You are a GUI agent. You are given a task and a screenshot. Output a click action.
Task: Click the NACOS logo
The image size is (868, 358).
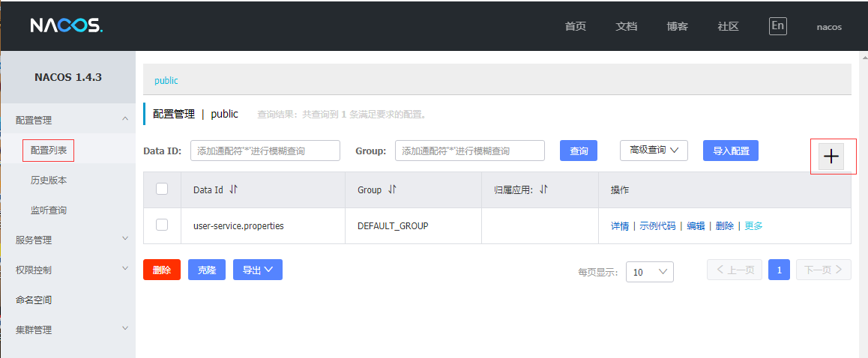pos(67,25)
